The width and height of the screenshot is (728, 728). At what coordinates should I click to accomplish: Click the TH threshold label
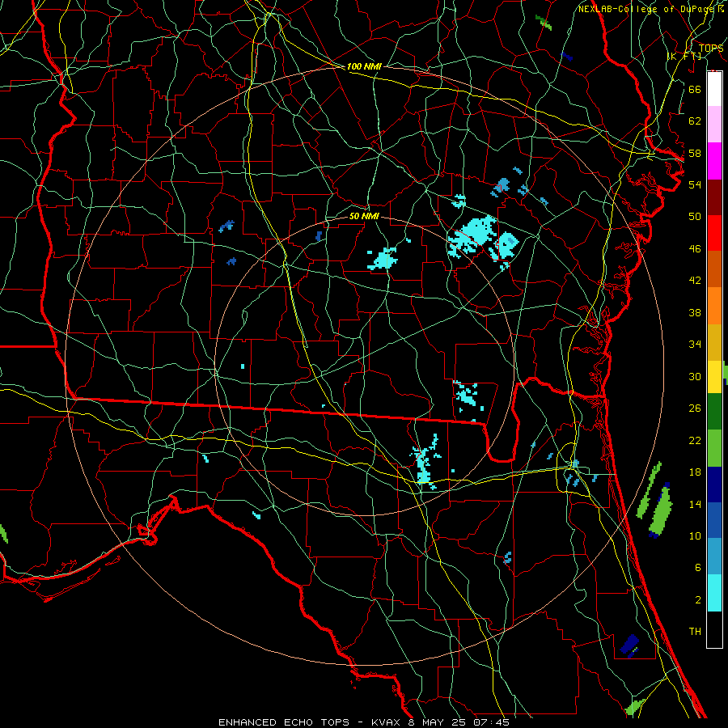[x=695, y=632]
